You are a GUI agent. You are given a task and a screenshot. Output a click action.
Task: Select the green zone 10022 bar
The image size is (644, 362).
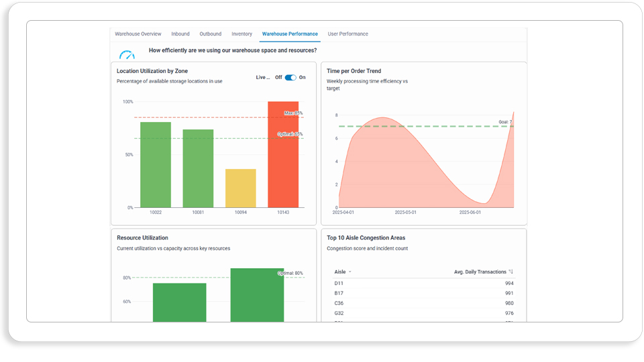[x=156, y=165]
